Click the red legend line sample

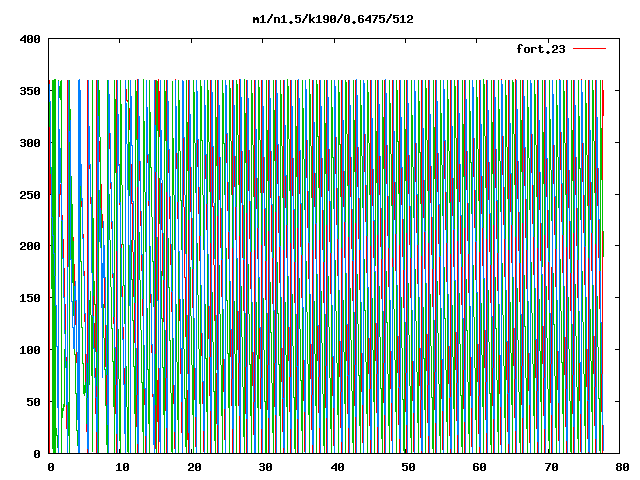(589, 49)
